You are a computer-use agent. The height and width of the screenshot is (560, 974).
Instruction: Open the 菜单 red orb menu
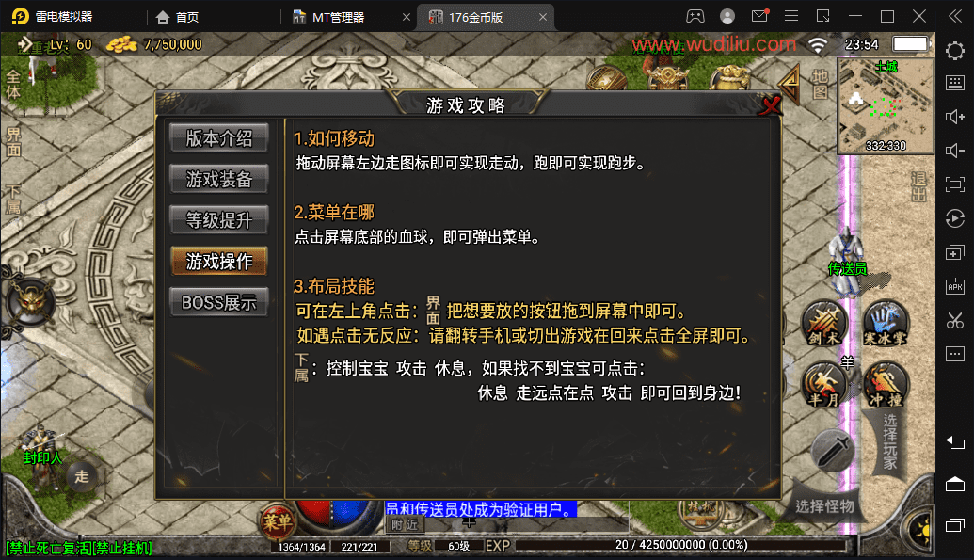pyautogui.click(x=277, y=521)
